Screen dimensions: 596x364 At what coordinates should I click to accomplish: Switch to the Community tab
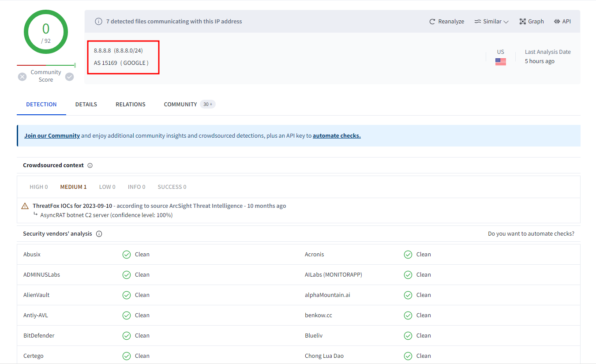(189, 104)
